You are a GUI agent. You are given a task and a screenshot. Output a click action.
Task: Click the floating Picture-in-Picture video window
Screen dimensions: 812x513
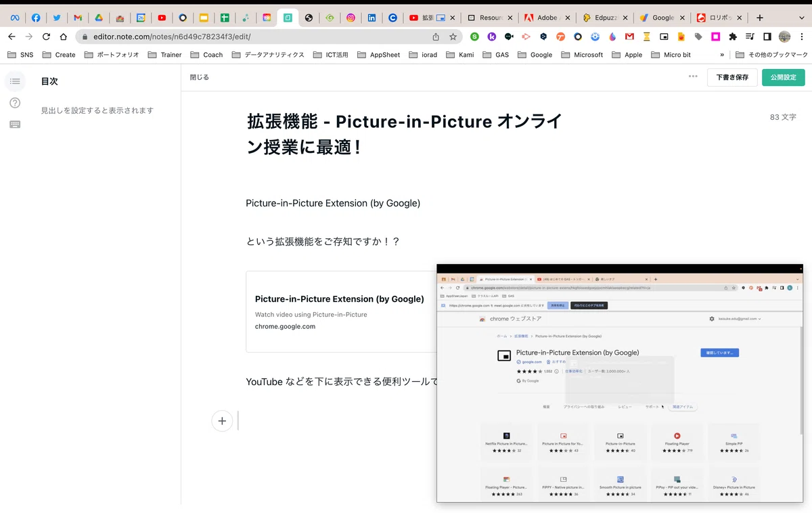click(620, 383)
